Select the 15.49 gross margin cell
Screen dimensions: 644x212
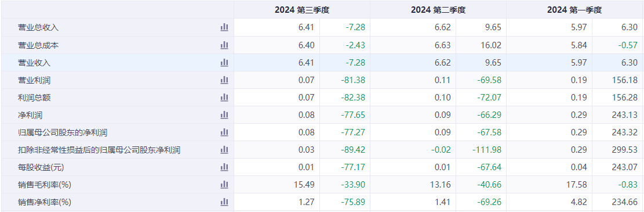(x=277, y=185)
